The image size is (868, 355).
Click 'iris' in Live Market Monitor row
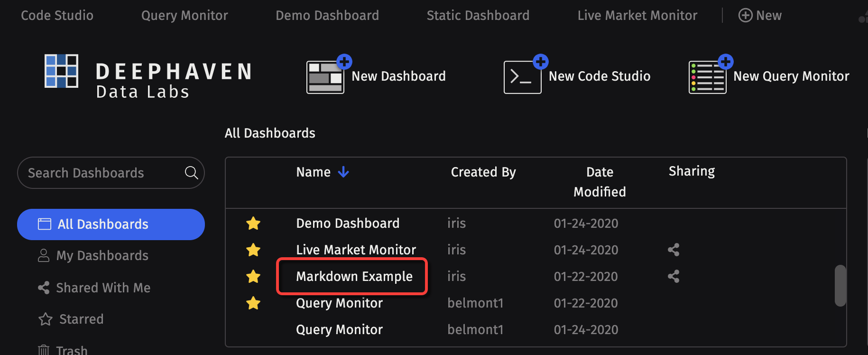[x=456, y=250]
